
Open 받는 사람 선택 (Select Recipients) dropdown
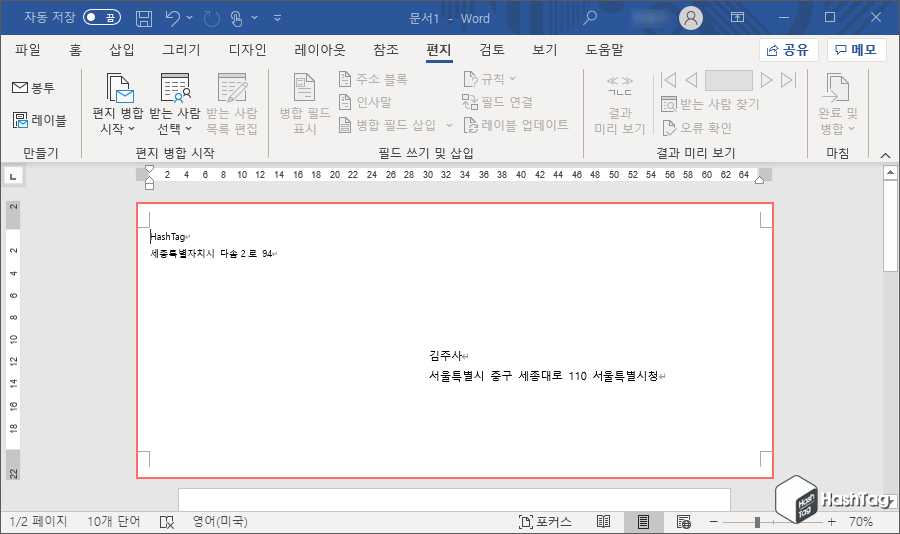click(x=174, y=103)
